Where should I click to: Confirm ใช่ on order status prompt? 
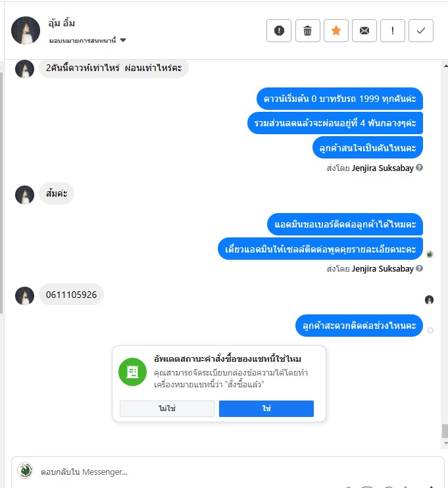tap(266, 408)
